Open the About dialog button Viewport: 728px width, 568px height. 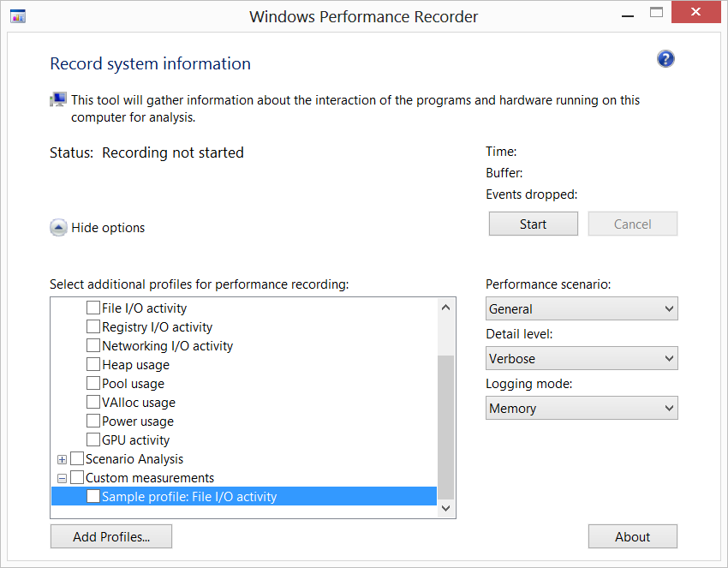[632, 537]
